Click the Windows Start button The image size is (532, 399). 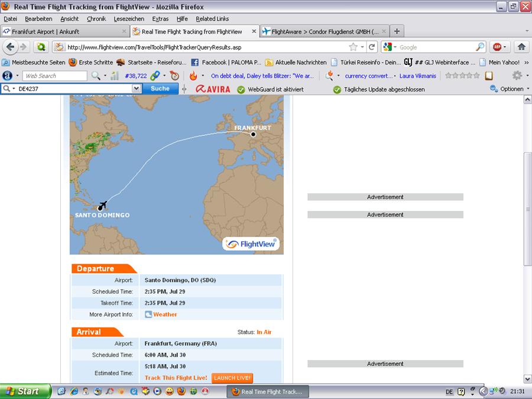[25, 391]
